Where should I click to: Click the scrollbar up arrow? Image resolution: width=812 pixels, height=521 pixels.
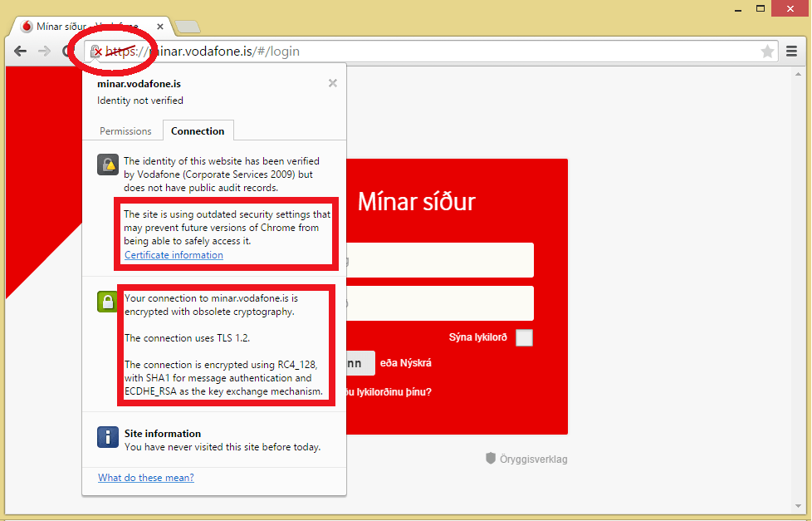pos(798,75)
